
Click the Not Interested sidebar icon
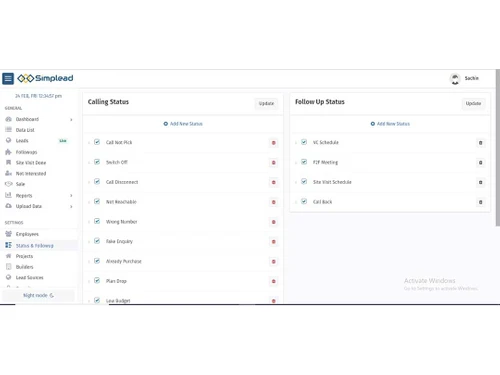9,173
